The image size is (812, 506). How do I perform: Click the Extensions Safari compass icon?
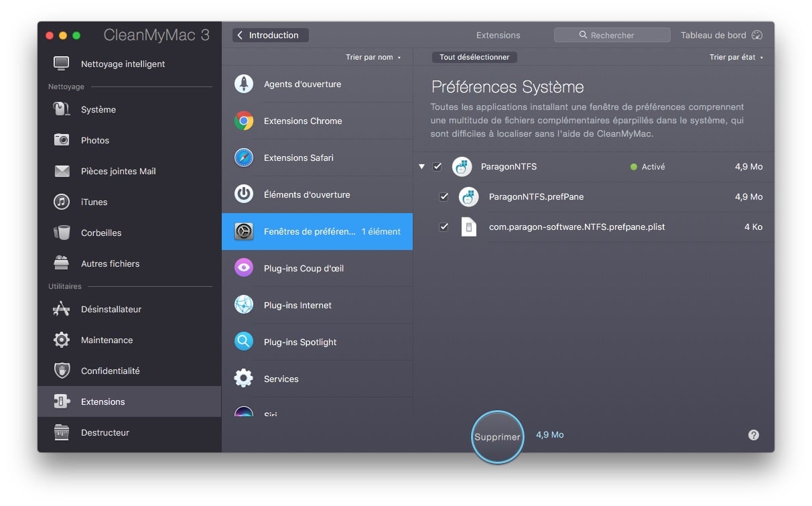coord(244,157)
